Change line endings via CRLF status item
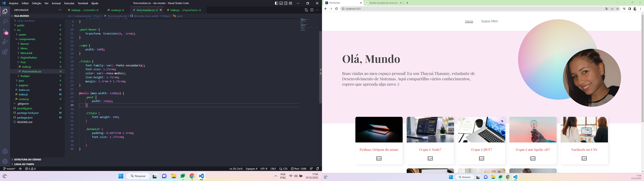This screenshot has width=644, height=181. click(x=273, y=169)
